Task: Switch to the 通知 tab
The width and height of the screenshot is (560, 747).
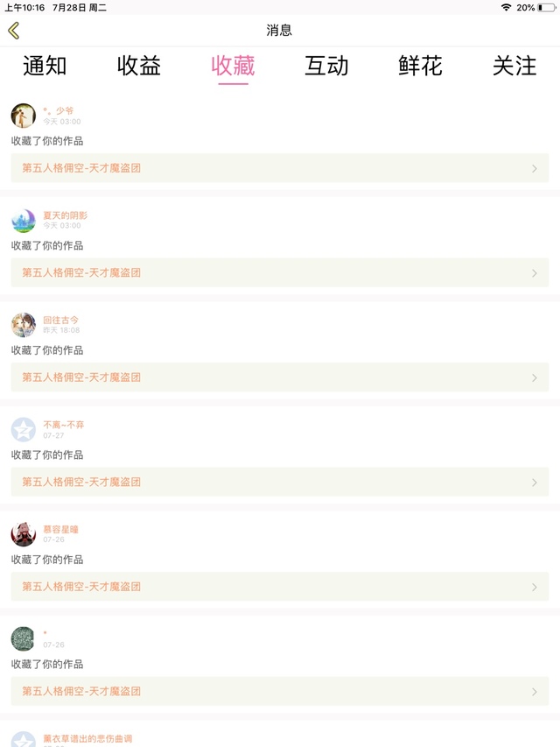Action: click(x=45, y=66)
